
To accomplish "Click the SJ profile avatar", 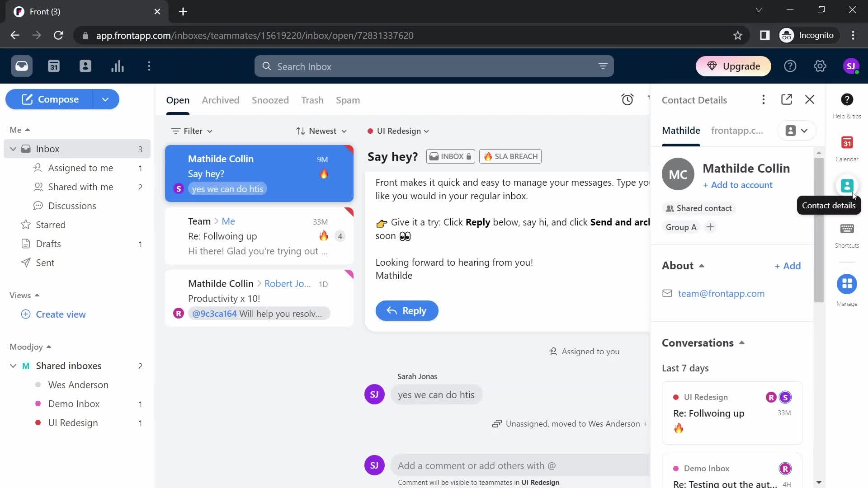I will click(851, 66).
